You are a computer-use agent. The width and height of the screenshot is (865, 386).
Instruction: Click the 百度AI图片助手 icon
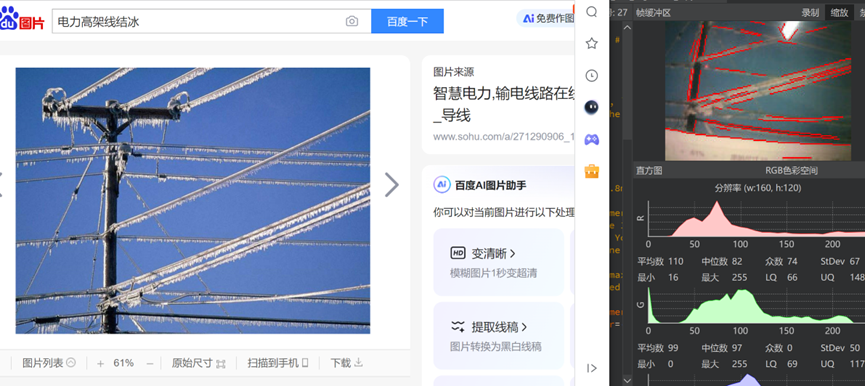pos(441,185)
